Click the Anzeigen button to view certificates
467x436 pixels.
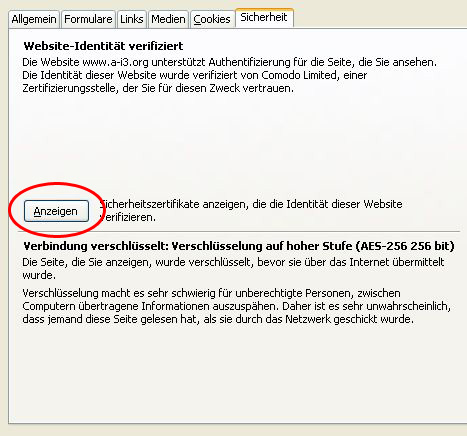pos(56,211)
